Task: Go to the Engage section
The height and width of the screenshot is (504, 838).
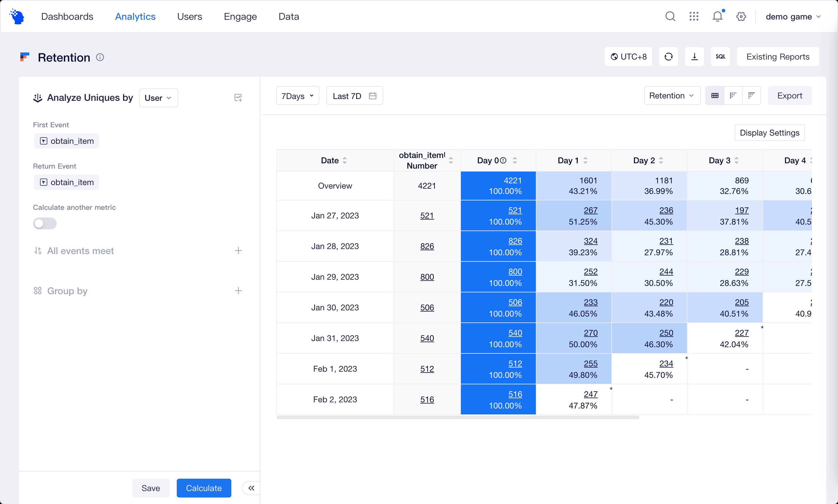Action: click(x=240, y=16)
